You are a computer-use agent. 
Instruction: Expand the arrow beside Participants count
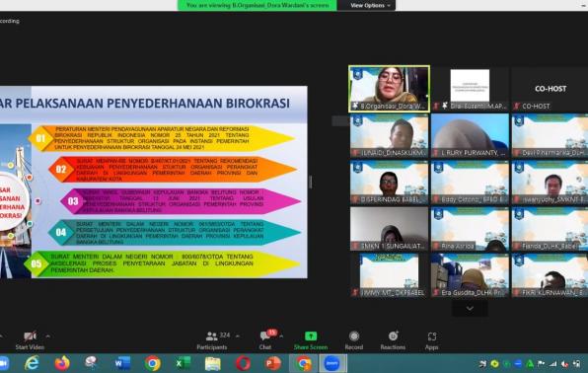(238, 336)
